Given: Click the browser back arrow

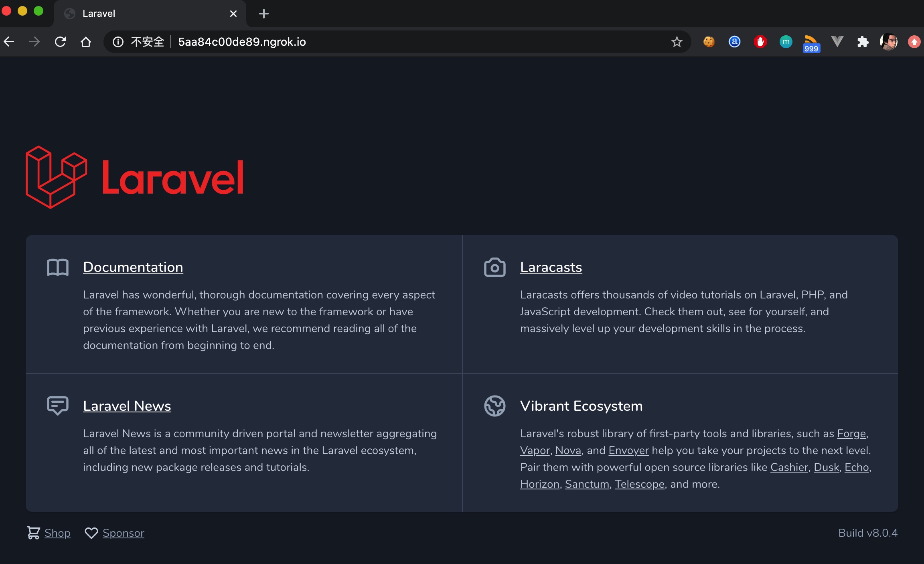Looking at the screenshot, I should [x=9, y=42].
